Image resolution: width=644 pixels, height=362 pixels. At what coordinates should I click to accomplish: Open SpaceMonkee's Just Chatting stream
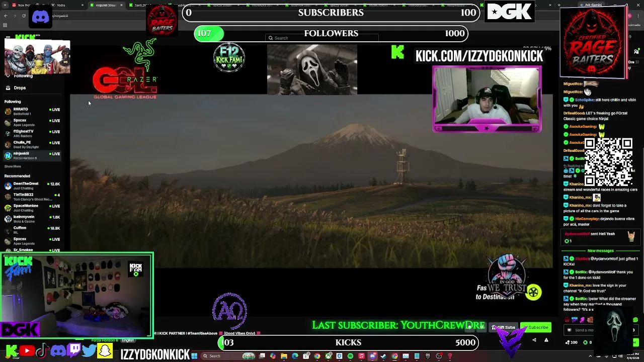pos(32,208)
